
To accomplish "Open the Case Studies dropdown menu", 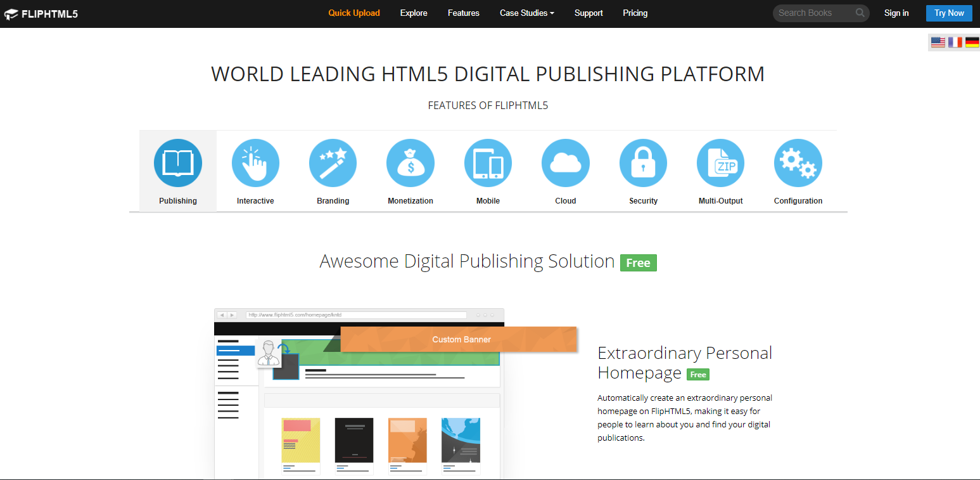I will (x=527, y=13).
